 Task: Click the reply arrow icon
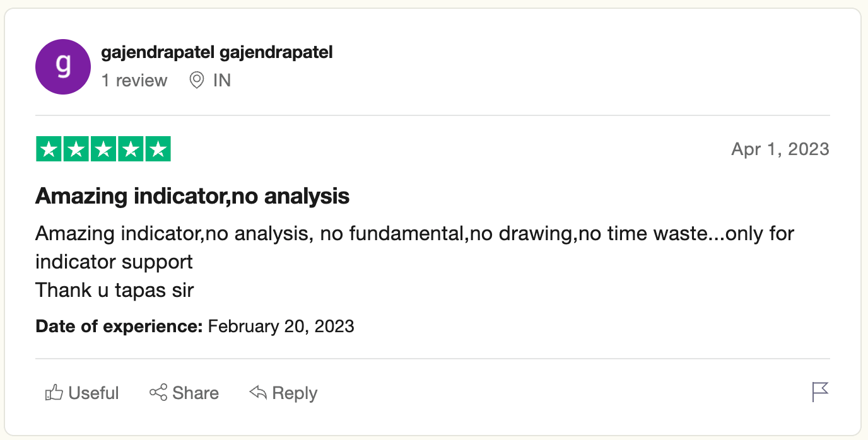[258, 392]
